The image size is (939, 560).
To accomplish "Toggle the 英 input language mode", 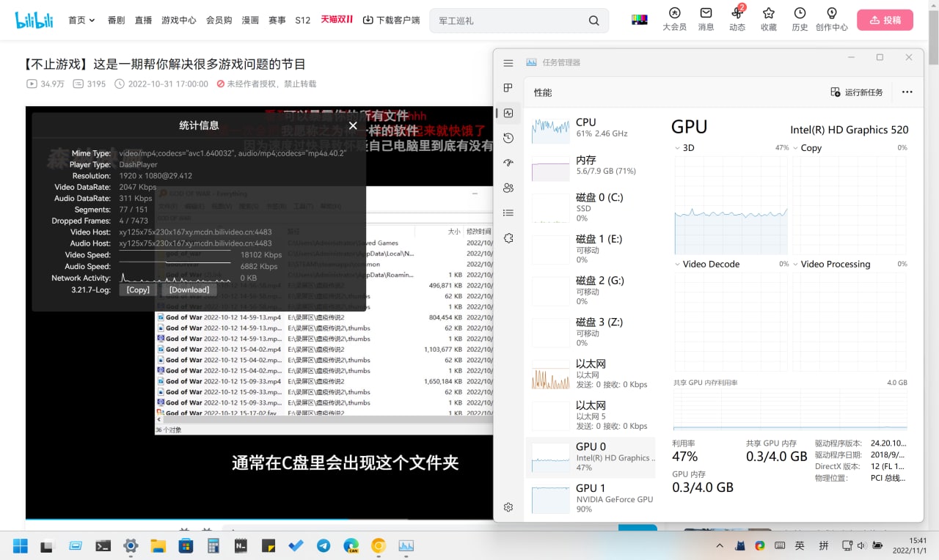I will pos(800,545).
